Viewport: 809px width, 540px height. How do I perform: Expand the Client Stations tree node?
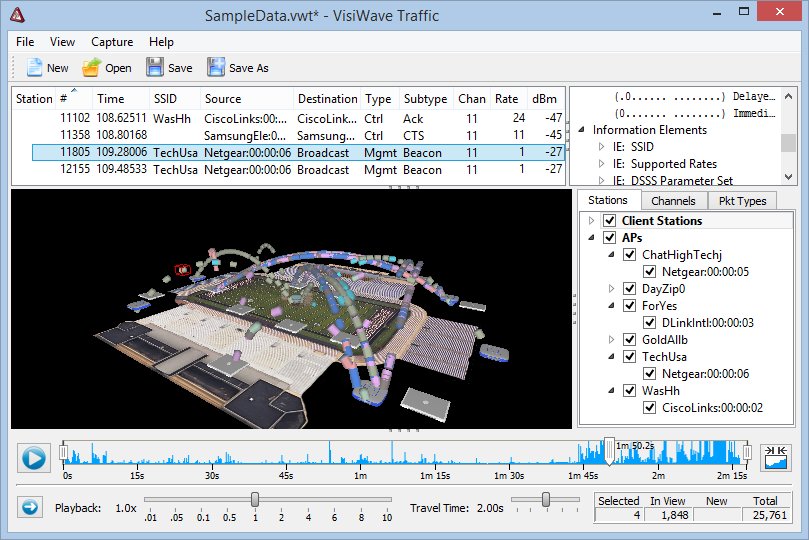591,221
